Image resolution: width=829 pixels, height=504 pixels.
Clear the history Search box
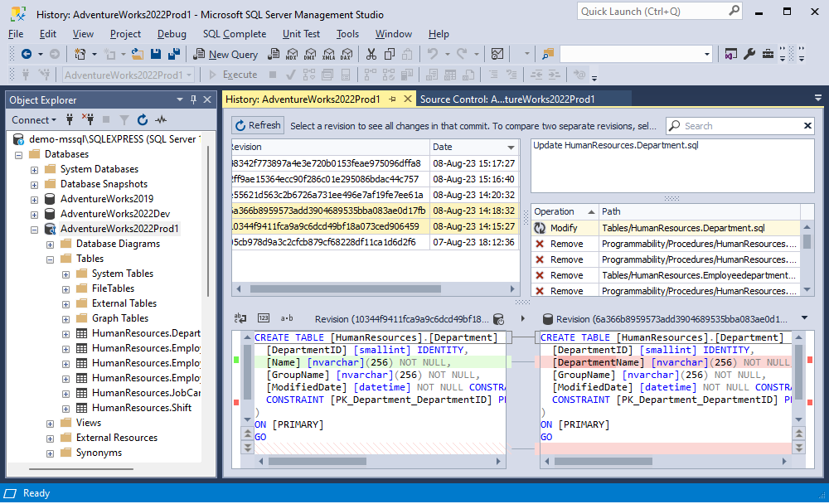point(807,126)
